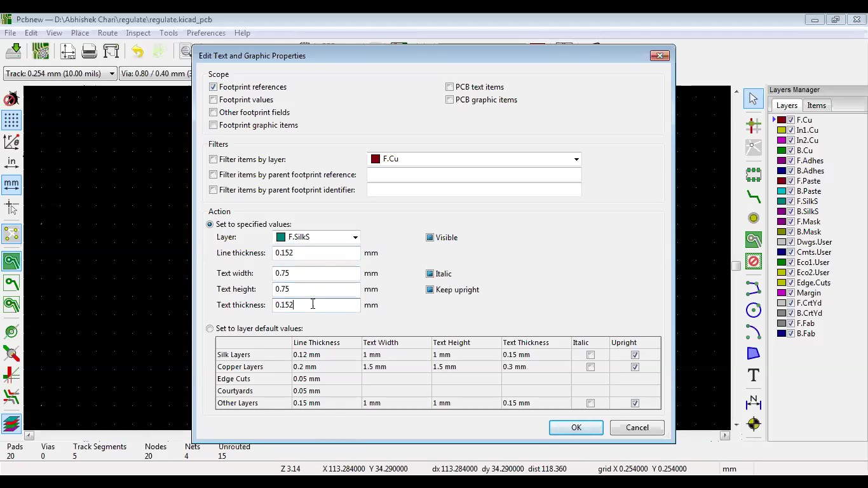
Task: Select the arrow selection tool
Action: coord(753,98)
